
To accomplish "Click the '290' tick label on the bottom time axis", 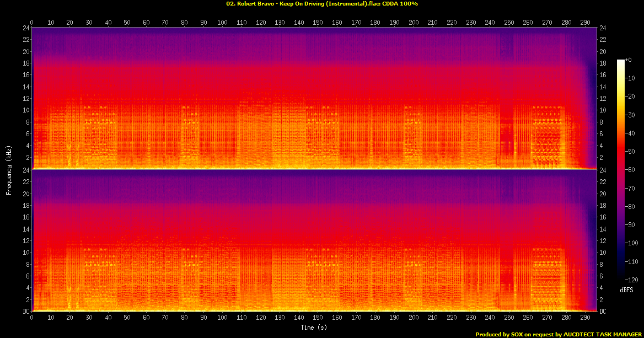I will click(585, 318).
